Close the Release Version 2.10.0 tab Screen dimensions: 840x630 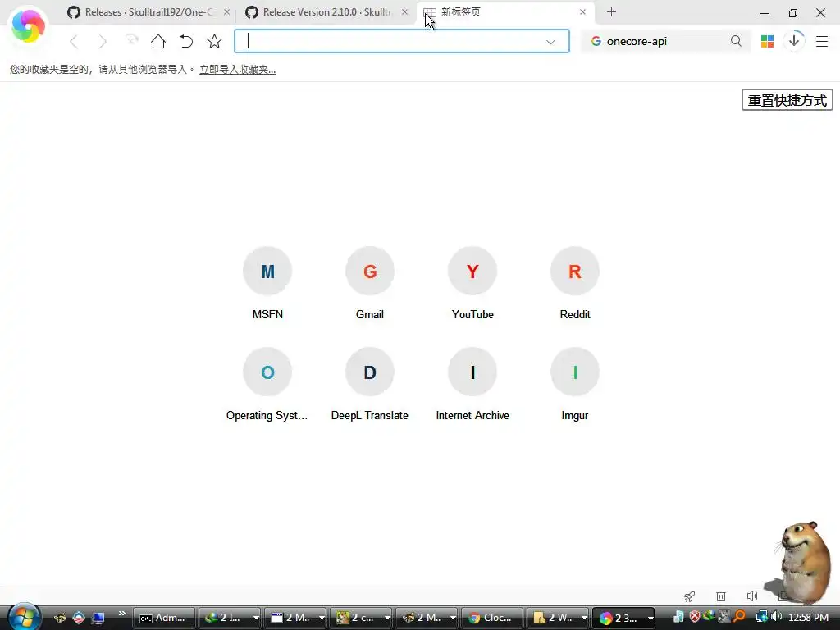pyautogui.click(x=404, y=11)
